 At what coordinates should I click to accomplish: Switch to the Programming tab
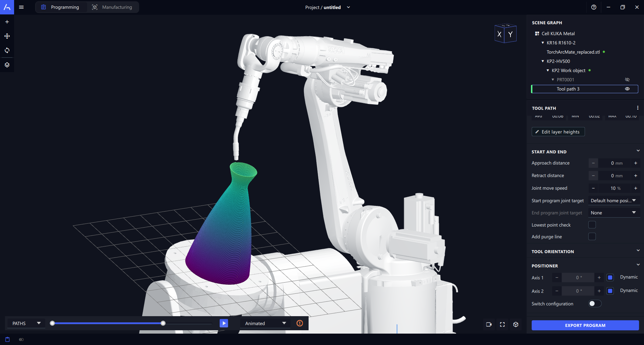tap(61, 7)
